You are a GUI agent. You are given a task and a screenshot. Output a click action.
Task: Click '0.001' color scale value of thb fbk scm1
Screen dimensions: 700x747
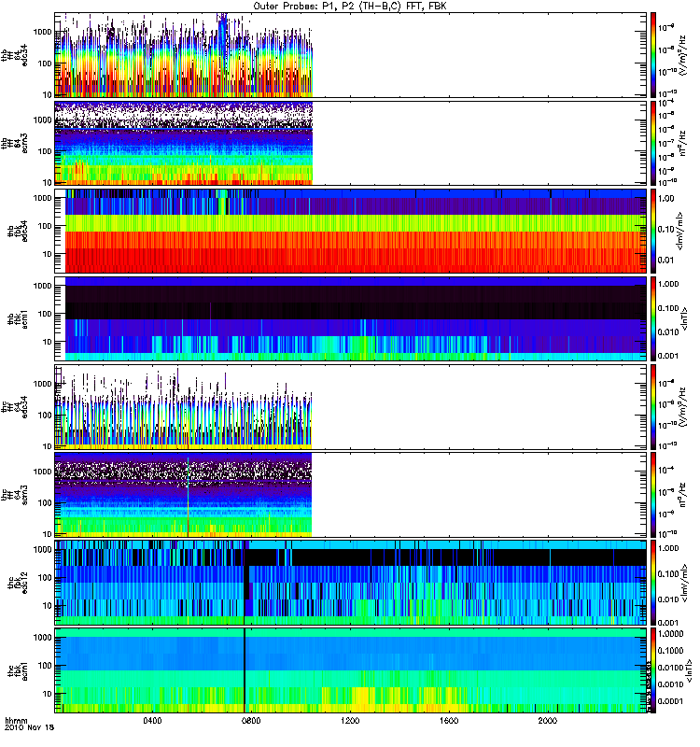[x=668, y=356]
